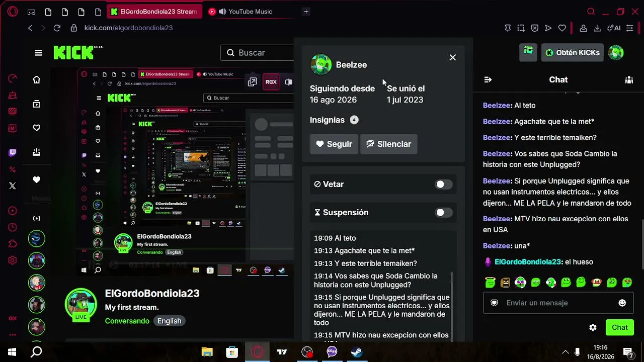Open your Kick profile avatar menu
The height and width of the screenshot is (362, 644).
(x=616, y=52)
